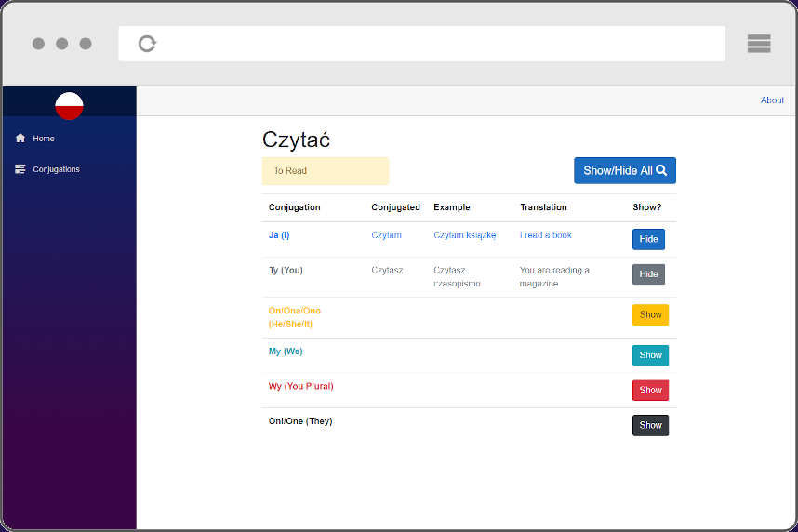Viewport: 798px width, 532px height.
Task: Click the About link
Action: [x=772, y=100]
